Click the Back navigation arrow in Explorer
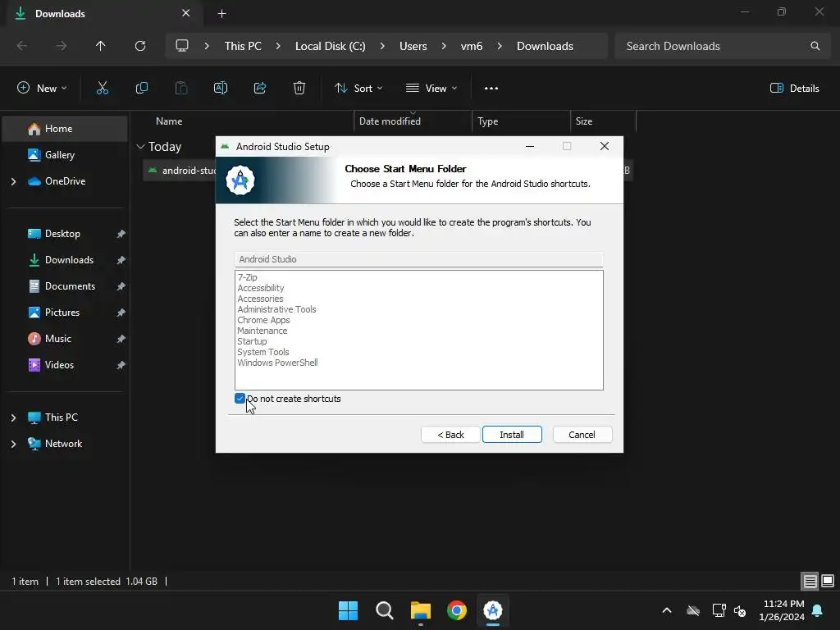This screenshot has height=630, width=840. pos(22,46)
